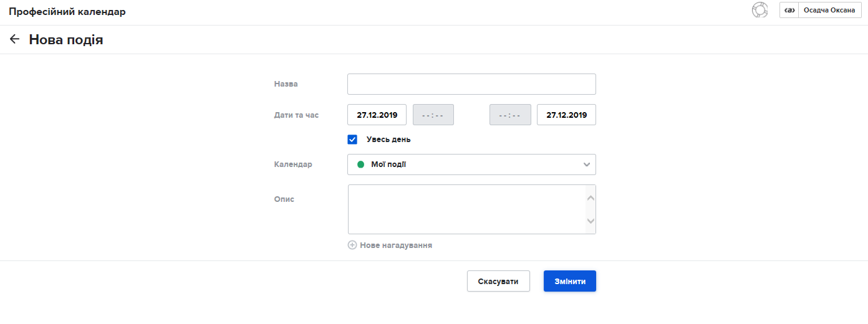Click the back arrow next to Нова подія

[x=15, y=39]
